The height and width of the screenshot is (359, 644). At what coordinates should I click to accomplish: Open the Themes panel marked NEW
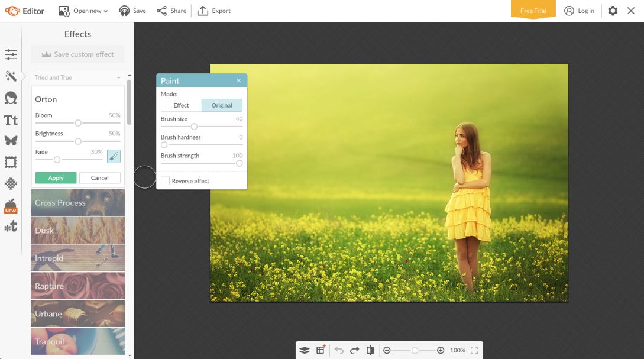[x=11, y=204]
